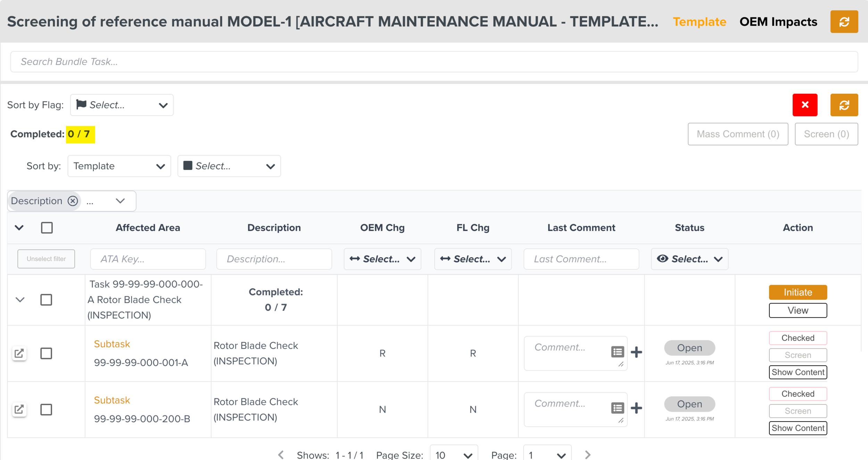
Task: Add comment plus icon for subtask 001-A
Action: [x=636, y=352]
